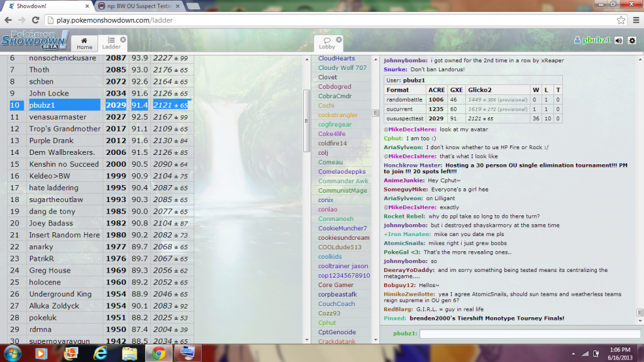This screenshot has width=644, height=362.
Task: Open File Explorer folder on taskbar
Action: pos(130,353)
